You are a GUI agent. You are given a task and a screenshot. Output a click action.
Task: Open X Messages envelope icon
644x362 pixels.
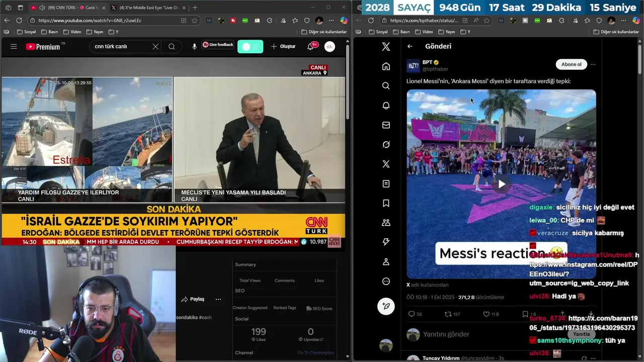(386, 125)
